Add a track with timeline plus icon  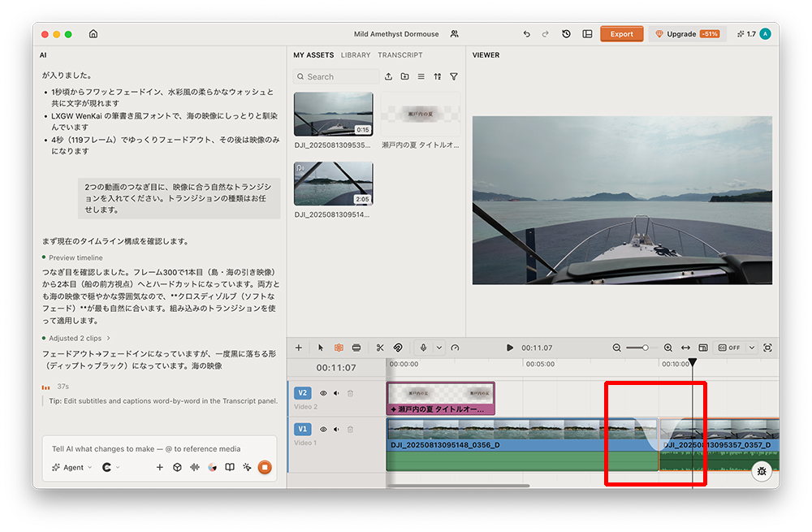[x=298, y=348]
